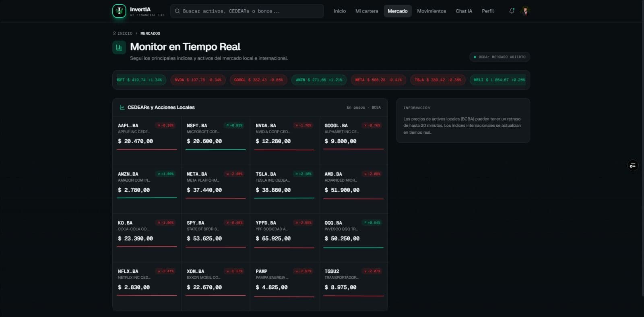Viewport: 644px width, 317px height.
Task: Open the AMZN.BA asset card
Action: pos(147,189)
